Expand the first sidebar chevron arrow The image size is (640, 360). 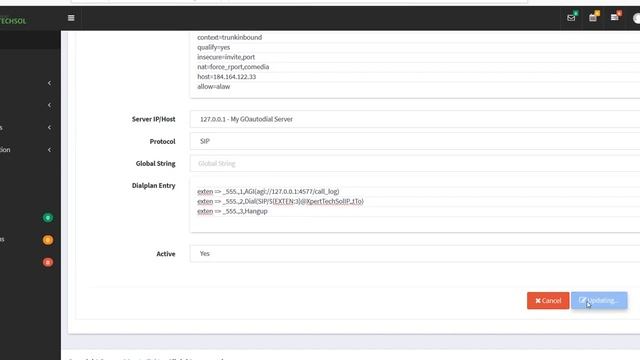point(49,83)
